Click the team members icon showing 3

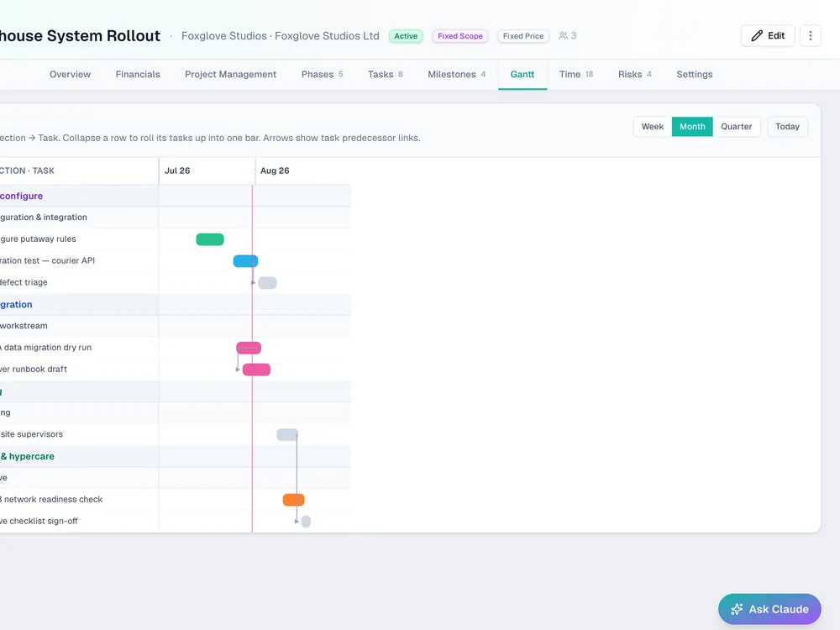click(x=567, y=36)
